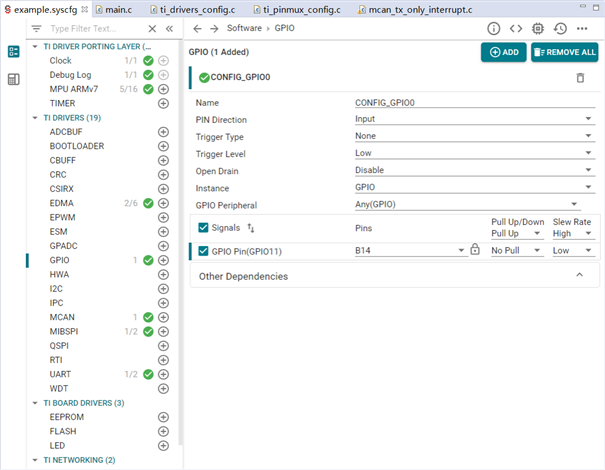Open the No Pull dropdown for GPIO11
605x470 pixels.
point(517,250)
